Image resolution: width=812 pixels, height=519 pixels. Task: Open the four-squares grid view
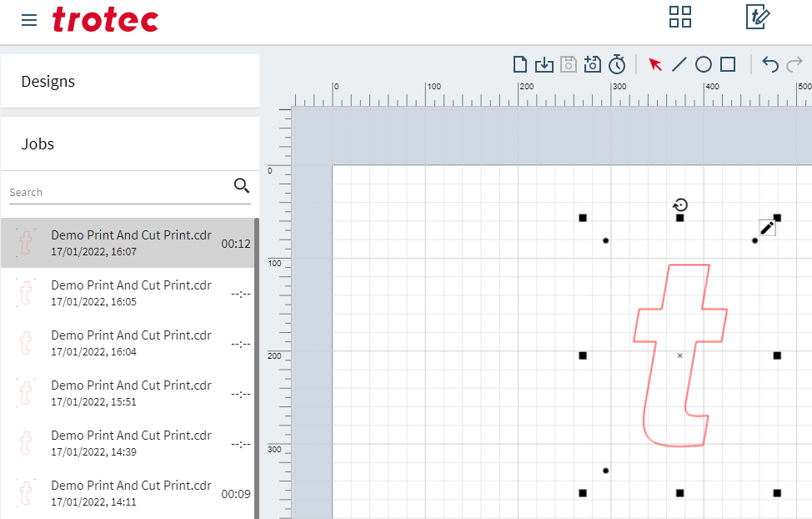pyautogui.click(x=680, y=17)
